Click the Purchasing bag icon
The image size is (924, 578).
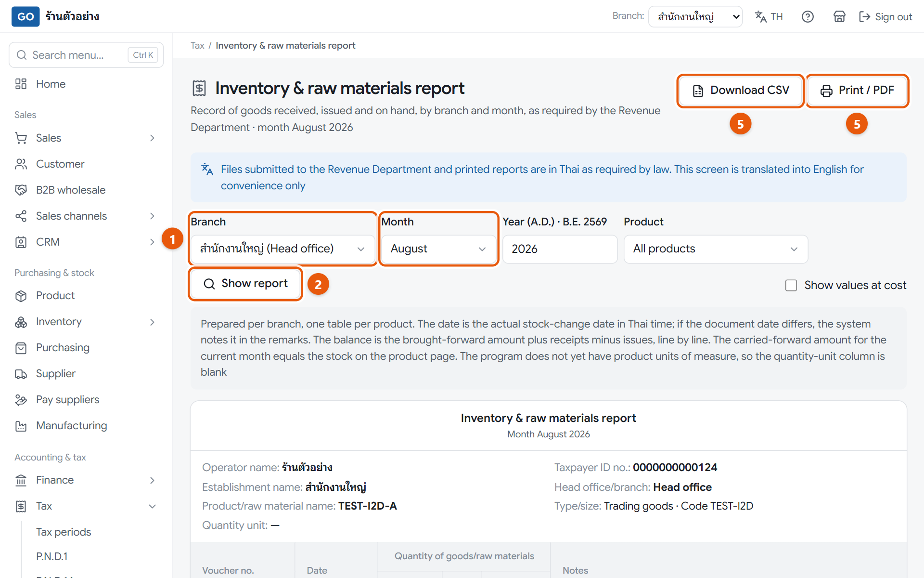pyautogui.click(x=21, y=348)
